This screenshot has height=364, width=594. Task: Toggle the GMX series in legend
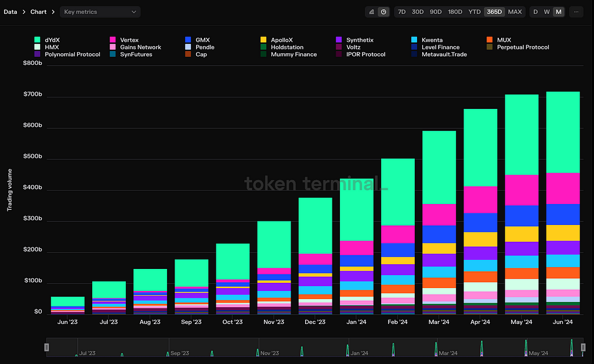(197, 40)
